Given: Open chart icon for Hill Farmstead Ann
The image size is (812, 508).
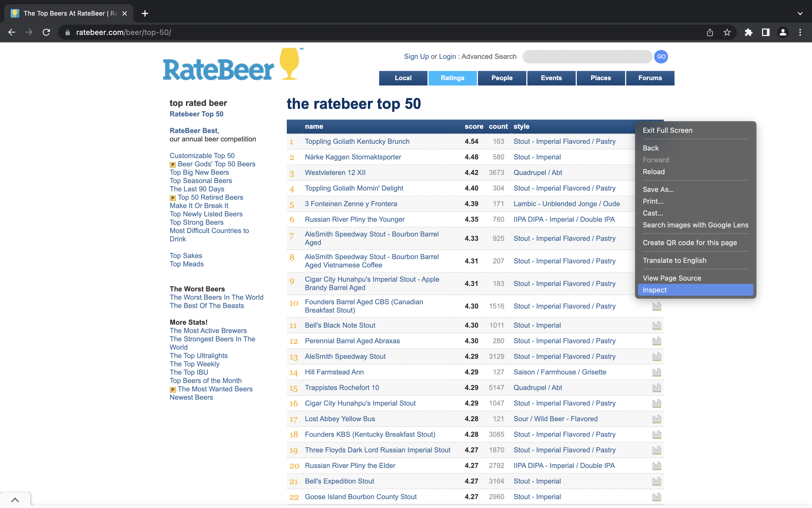Looking at the screenshot, I should [x=657, y=372].
